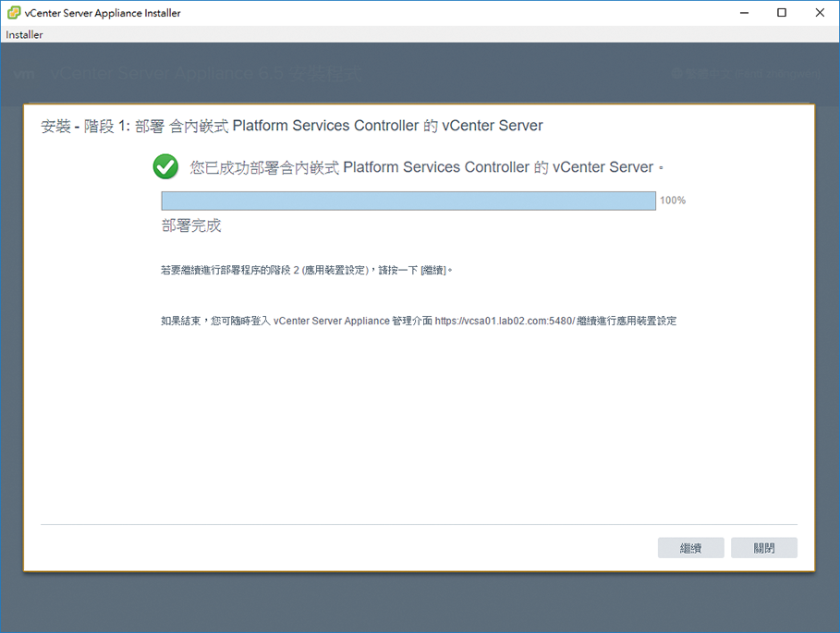Select the 部署完成 status text
Viewport: 840px width, 633px height.
191,225
